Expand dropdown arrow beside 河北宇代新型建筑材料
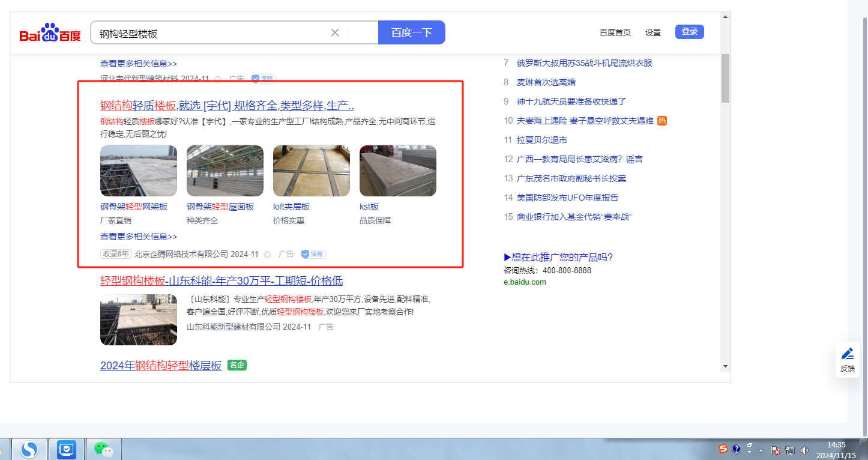Screen dimensions: 868x460 point(218,79)
